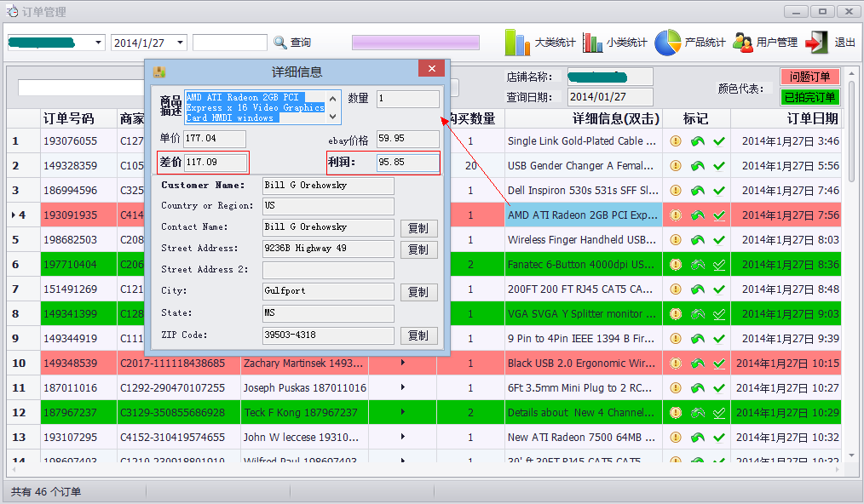
Task: Open the 产品统计 pie chart report
Action: [668, 43]
